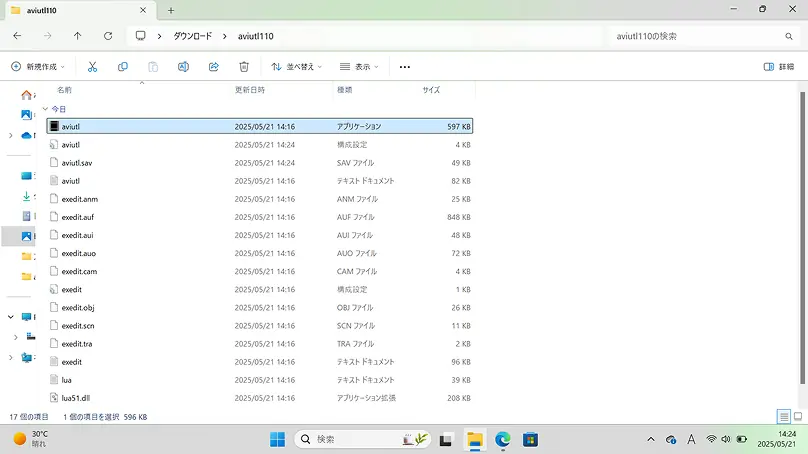Open Microsoft Edge from taskbar
The image size is (808, 454).
click(x=502, y=440)
